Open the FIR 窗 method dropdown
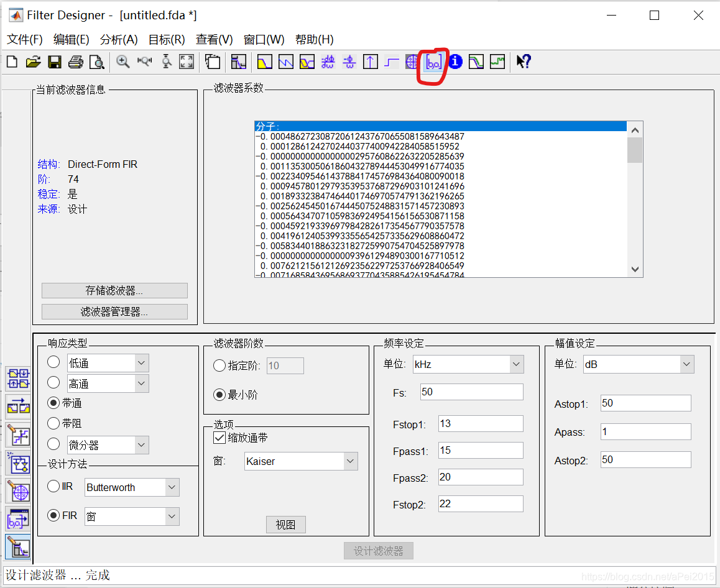 point(172,517)
